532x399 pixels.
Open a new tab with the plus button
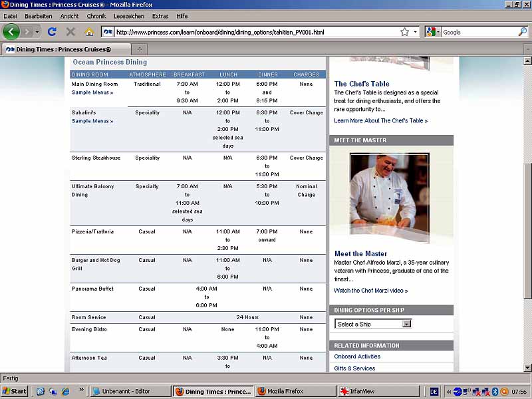click(140, 49)
